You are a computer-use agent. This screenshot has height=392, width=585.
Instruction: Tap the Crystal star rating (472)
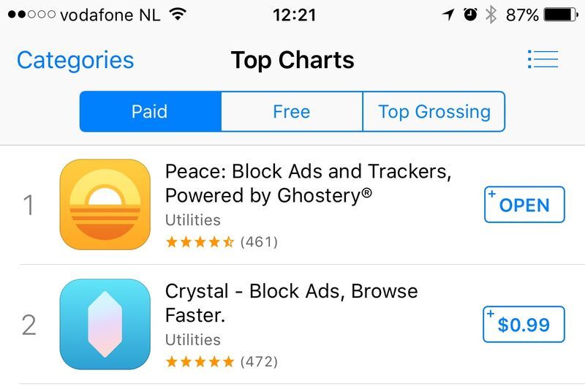222,361
